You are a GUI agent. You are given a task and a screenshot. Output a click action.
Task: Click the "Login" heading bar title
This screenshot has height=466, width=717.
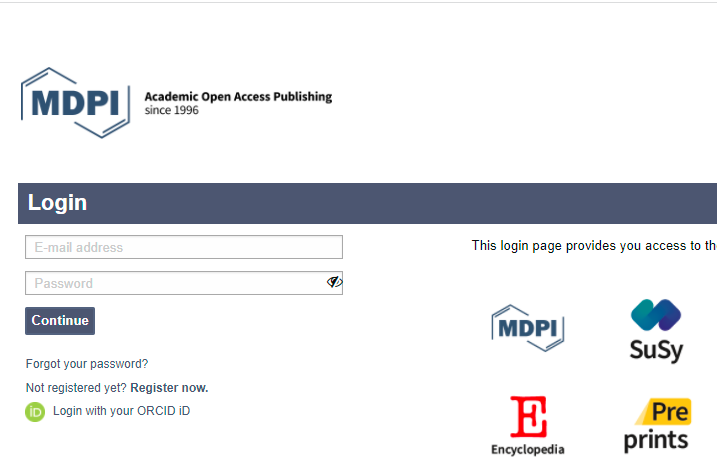pos(57,203)
